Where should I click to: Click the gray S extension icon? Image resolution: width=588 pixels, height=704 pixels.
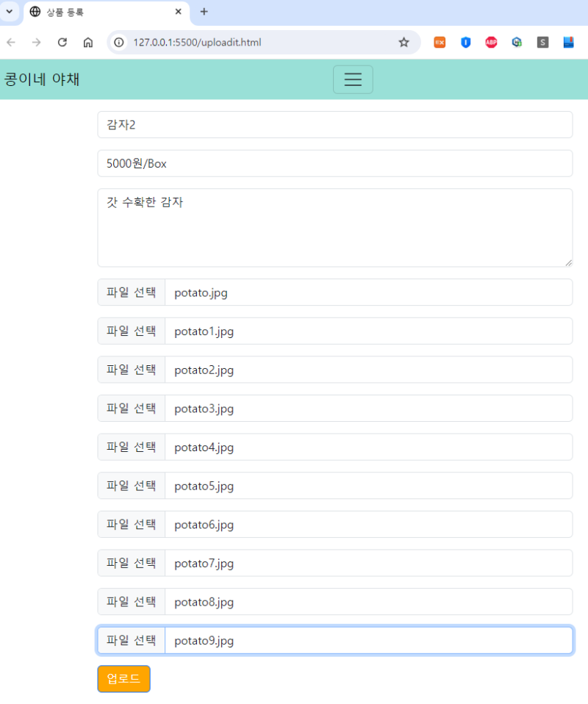point(542,42)
